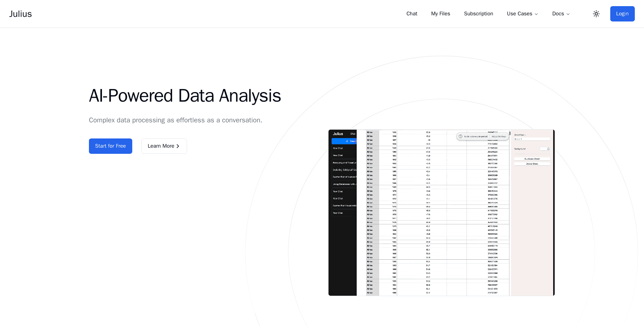Click the Sheet Name input field in preview

point(532,139)
